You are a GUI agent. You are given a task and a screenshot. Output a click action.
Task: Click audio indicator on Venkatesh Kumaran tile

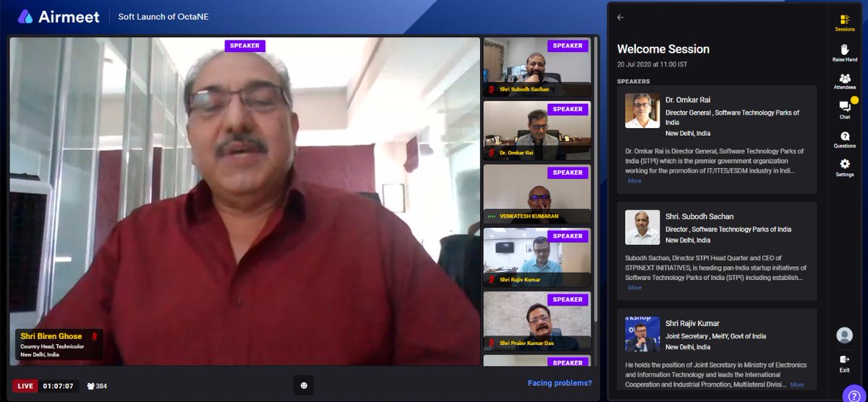point(493,216)
